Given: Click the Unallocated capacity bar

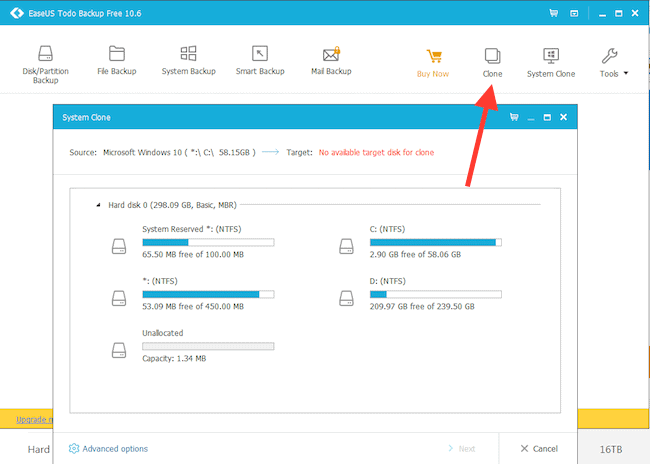Looking at the screenshot, I should click(x=208, y=346).
